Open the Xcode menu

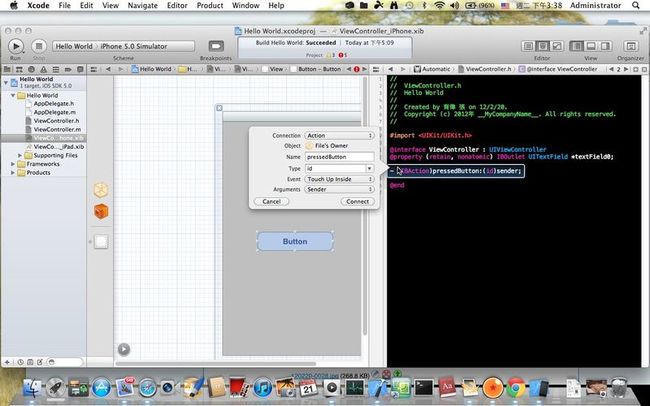(38, 5)
